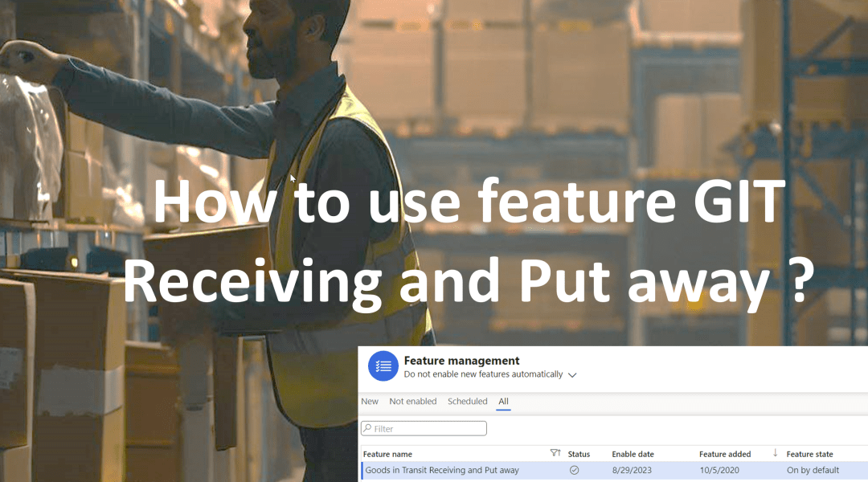Sort by Enable date column header

coord(633,454)
